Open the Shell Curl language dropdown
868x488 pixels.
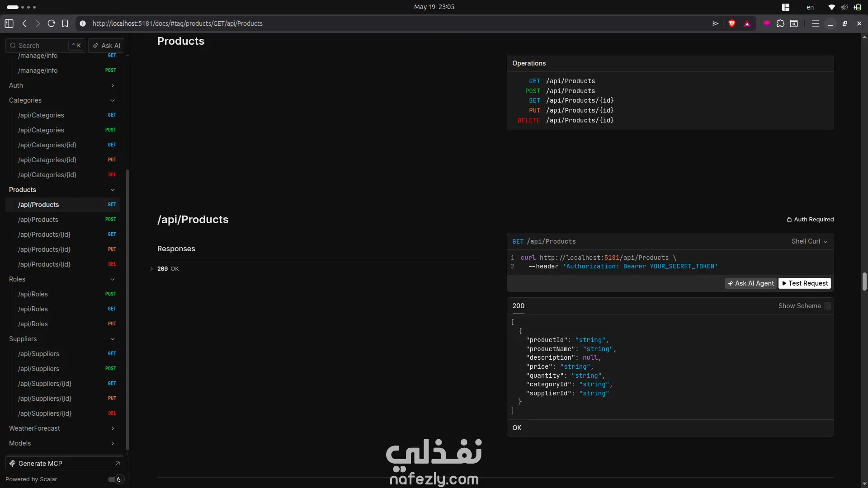810,241
